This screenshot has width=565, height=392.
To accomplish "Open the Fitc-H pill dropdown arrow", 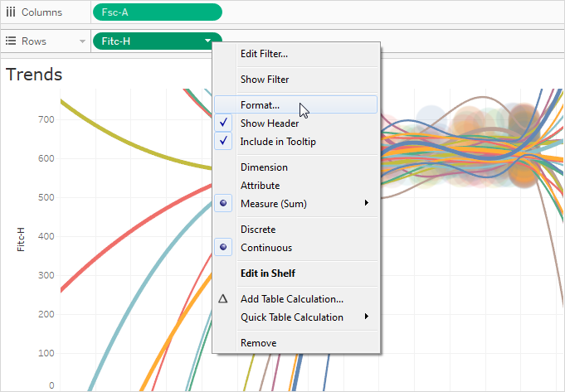I will click(x=208, y=41).
